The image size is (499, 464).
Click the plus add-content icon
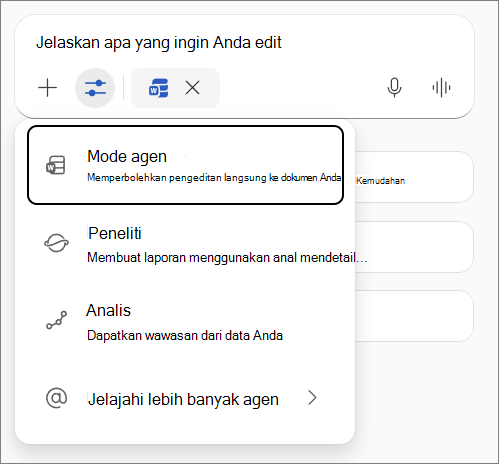pos(48,88)
